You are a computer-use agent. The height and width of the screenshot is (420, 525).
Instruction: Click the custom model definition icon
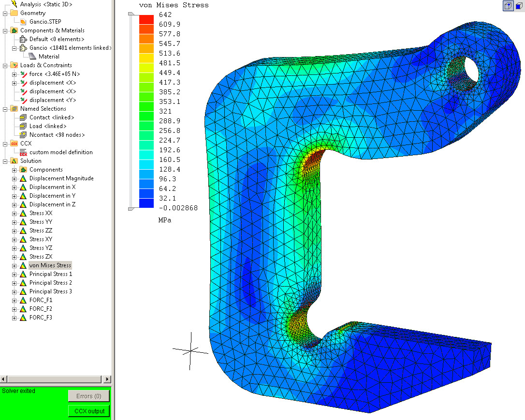[23, 152]
